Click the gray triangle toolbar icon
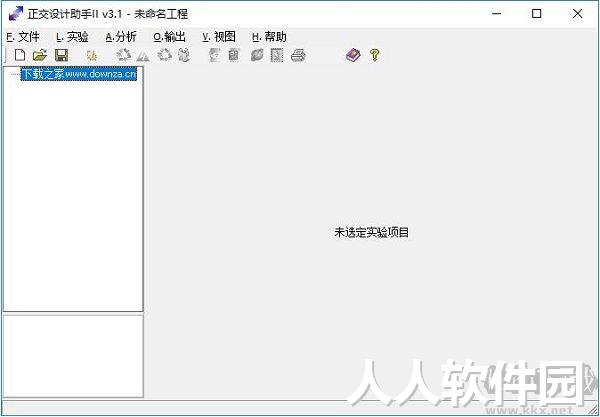This screenshot has height=417, width=600. click(x=143, y=57)
